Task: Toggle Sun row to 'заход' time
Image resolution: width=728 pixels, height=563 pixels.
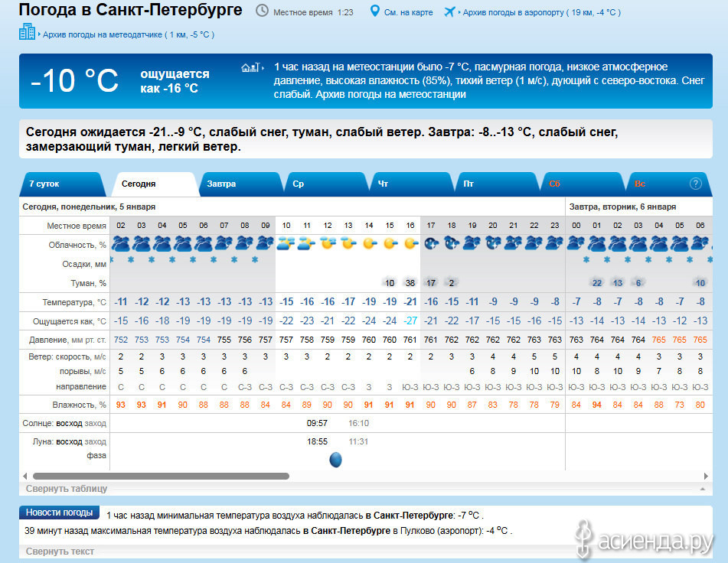Action: point(96,423)
